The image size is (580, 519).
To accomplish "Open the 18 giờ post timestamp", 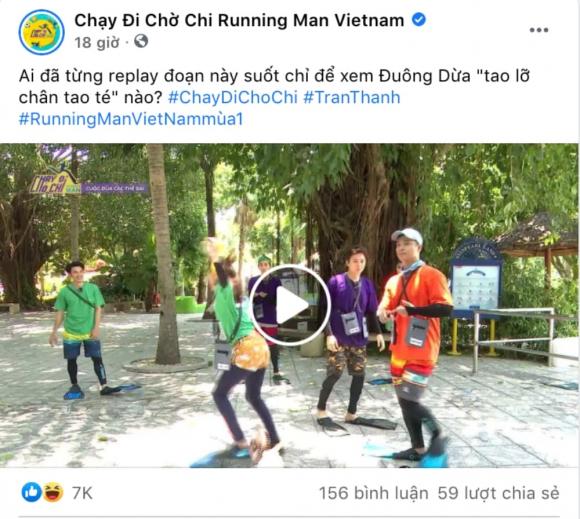I will (x=97, y=43).
